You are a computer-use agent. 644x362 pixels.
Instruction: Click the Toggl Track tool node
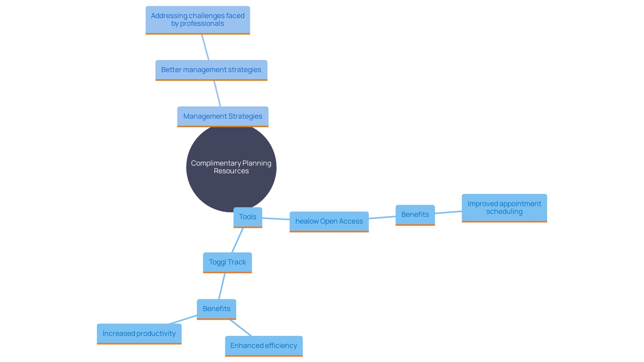227,262
